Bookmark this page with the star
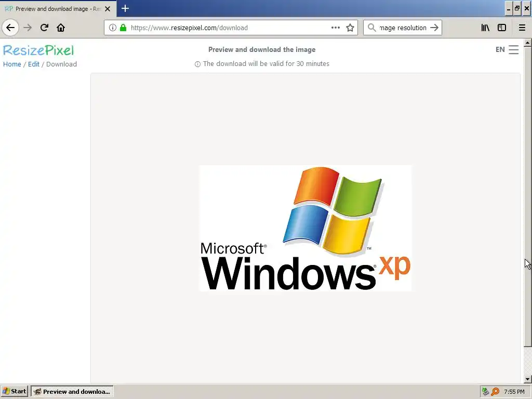Viewport: 532px width, 399px height. (350, 28)
